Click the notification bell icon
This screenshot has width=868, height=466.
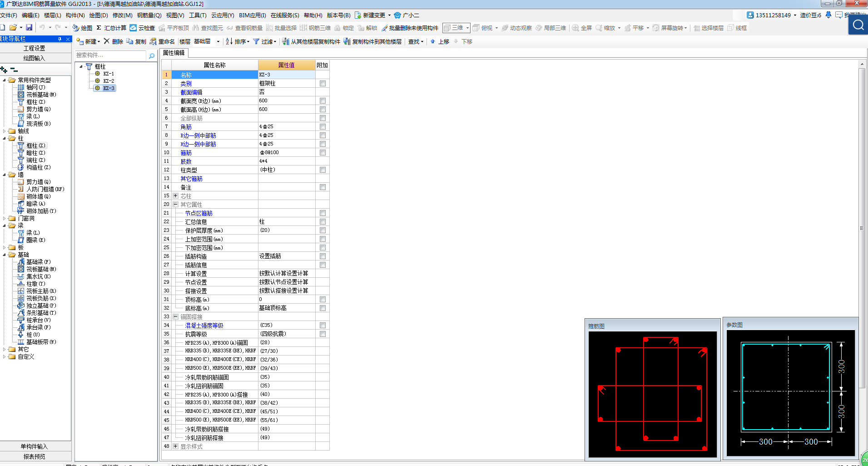tap(828, 15)
